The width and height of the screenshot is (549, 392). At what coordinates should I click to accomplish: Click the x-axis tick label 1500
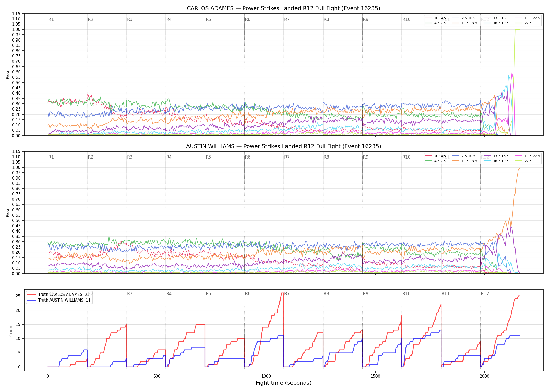coord(375,376)
